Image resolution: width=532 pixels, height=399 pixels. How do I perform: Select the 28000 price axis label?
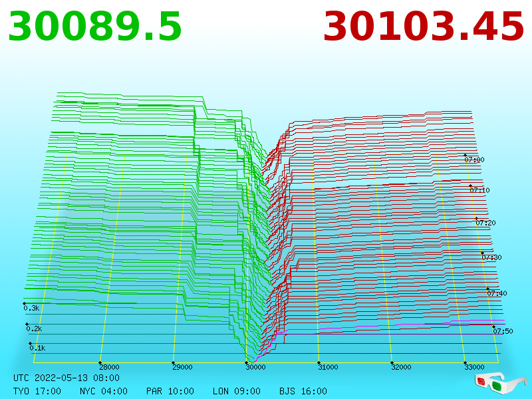pos(109,367)
